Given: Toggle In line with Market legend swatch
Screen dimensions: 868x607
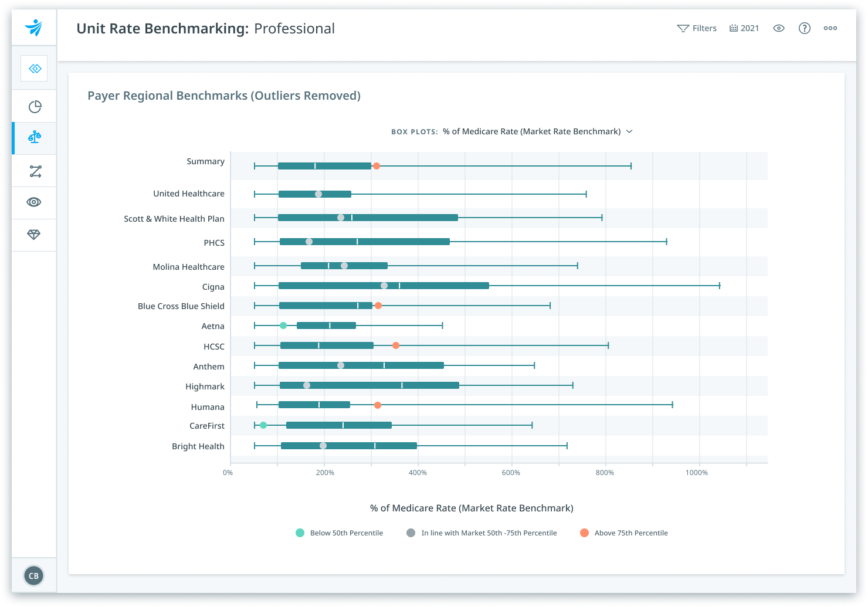Looking at the screenshot, I should click(x=411, y=533).
